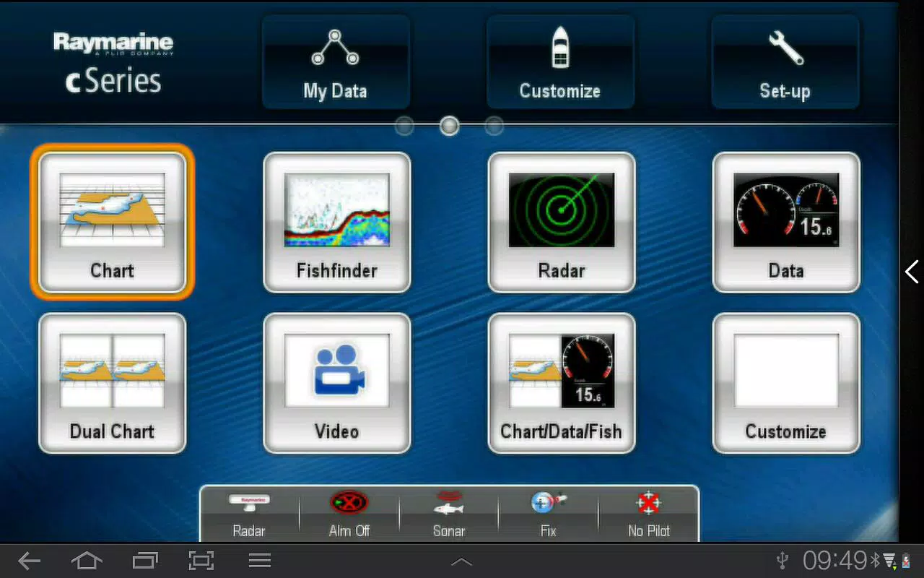Image resolution: width=924 pixels, height=578 pixels.
Task: Open Set-up with wrench icon
Action: 785,62
